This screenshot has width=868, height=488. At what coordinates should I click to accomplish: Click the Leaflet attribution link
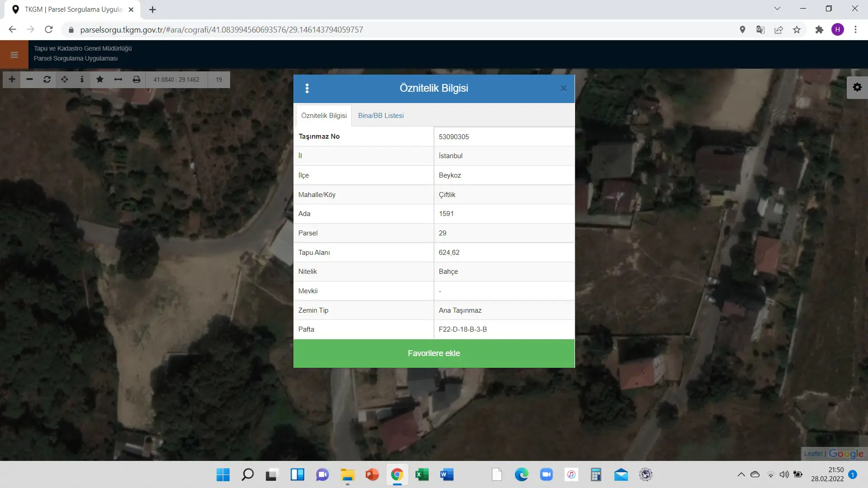tap(813, 454)
